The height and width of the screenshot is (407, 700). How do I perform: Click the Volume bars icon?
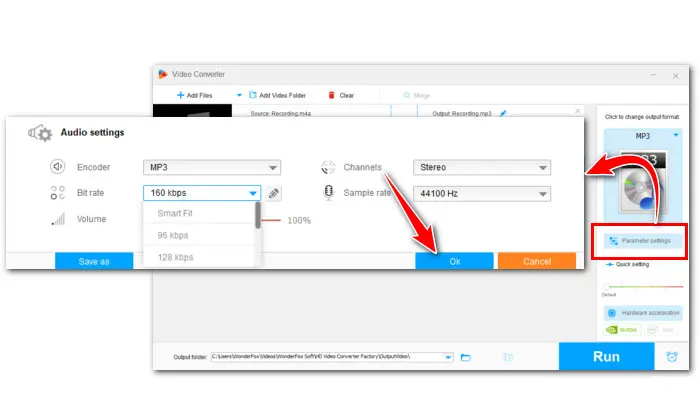58,219
